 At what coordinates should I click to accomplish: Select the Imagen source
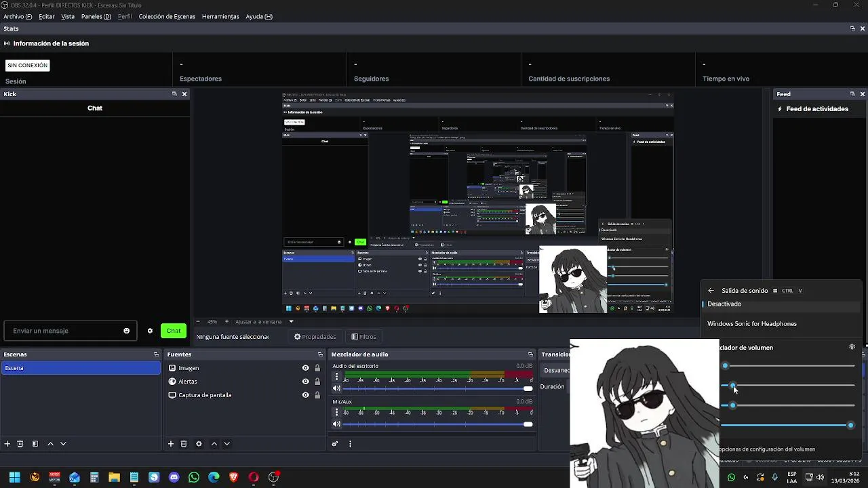[x=189, y=368]
